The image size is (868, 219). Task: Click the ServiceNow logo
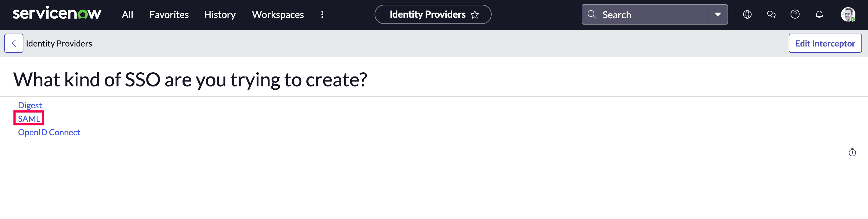[57, 14]
